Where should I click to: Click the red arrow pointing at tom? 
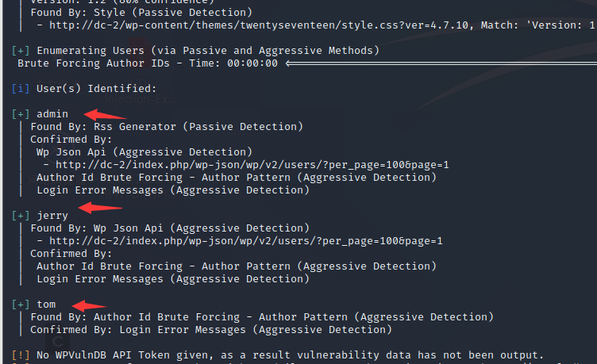89,305
